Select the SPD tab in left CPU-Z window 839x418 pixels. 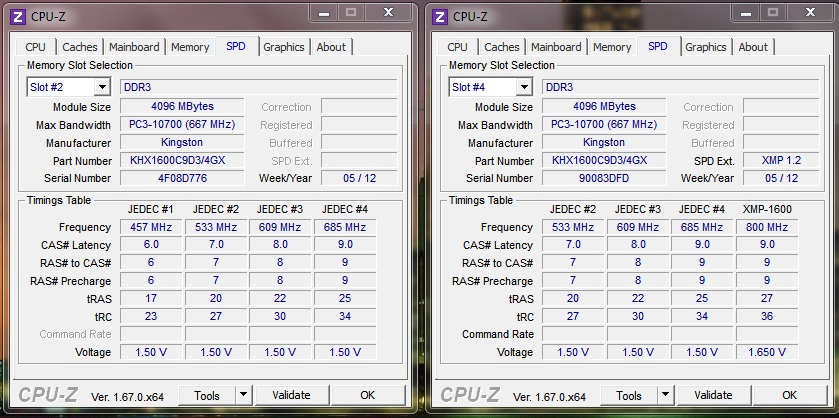point(236,46)
